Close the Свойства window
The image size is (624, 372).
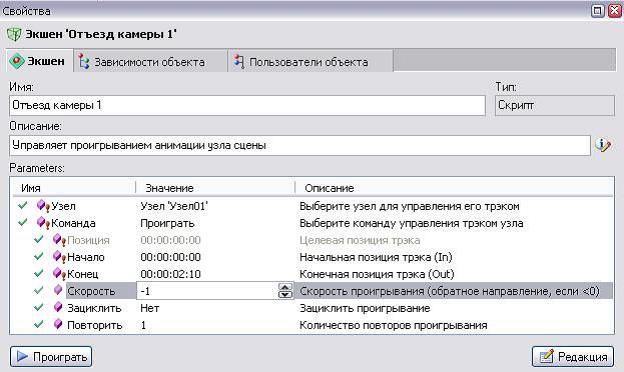click(x=615, y=11)
